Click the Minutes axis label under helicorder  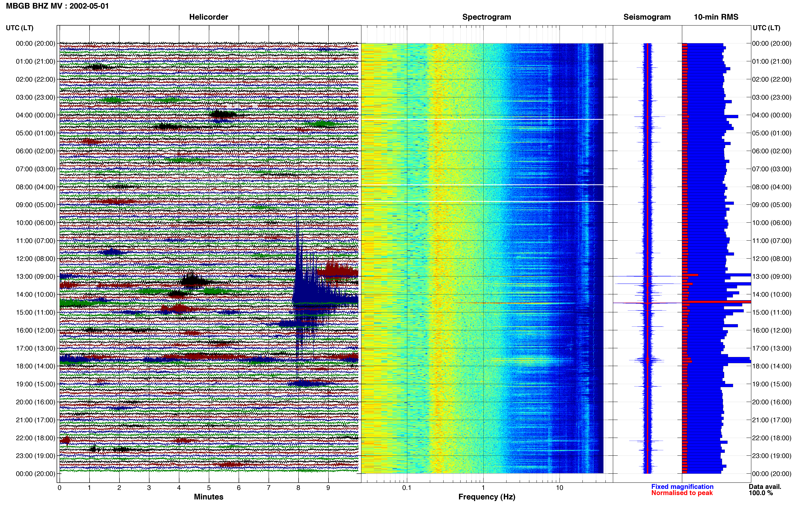tap(209, 497)
